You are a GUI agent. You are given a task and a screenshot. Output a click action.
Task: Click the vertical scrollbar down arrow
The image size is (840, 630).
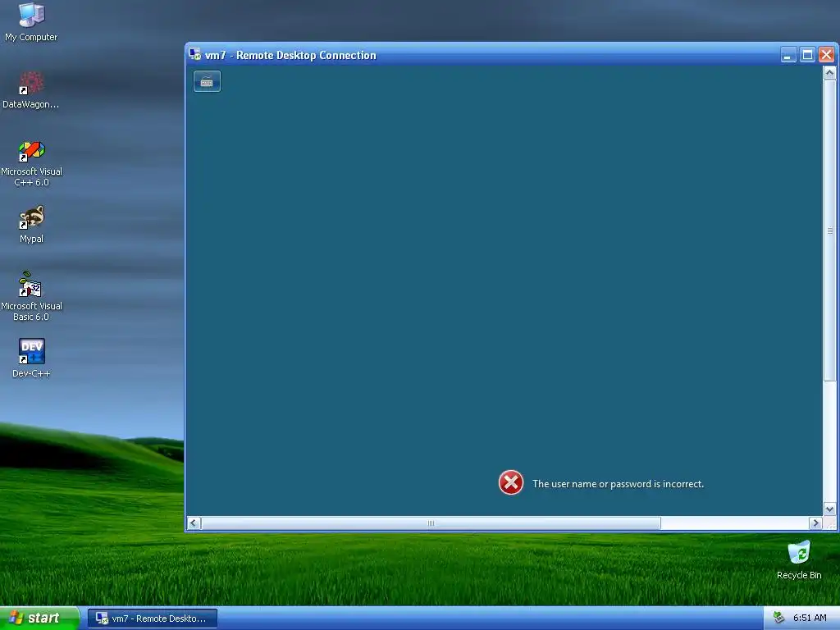829,509
